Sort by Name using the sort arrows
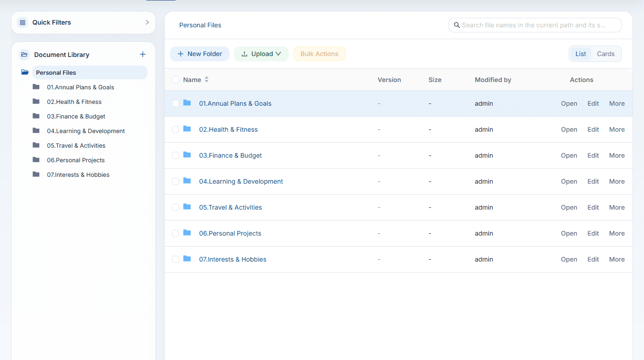This screenshot has height=360, width=644. pyautogui.click(x=207, y=80)
